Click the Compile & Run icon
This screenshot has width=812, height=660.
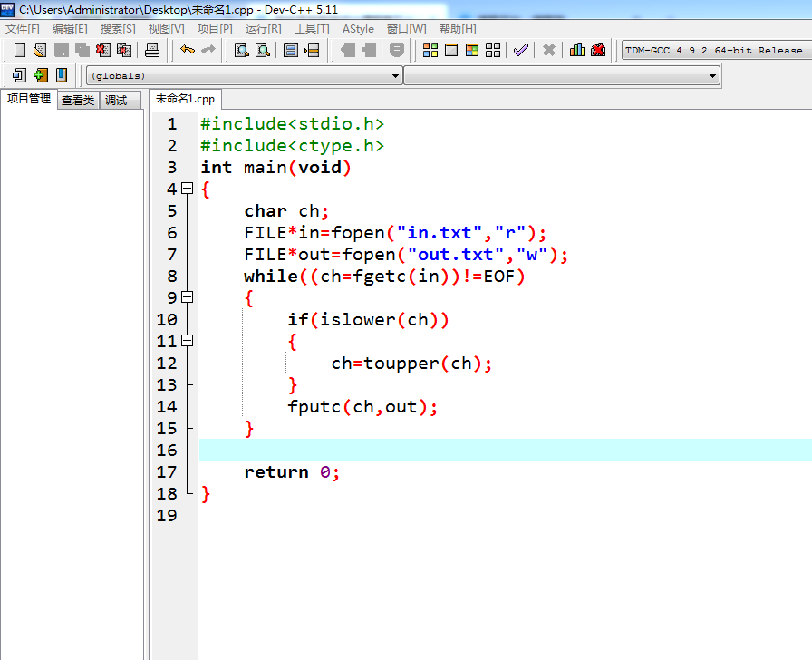[472, 50]
